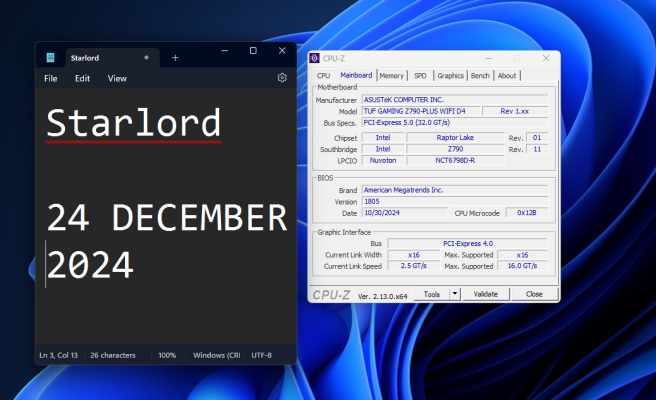The height and width of the screenshot is (400, 656).
Task: Open the View menu in Notepad
Action: (117, 78)
